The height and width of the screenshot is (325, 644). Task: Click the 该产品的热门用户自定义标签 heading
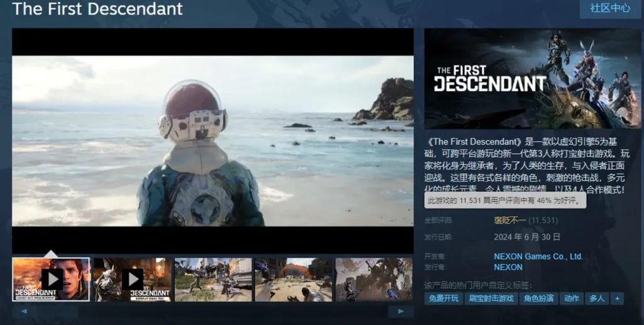478,285
